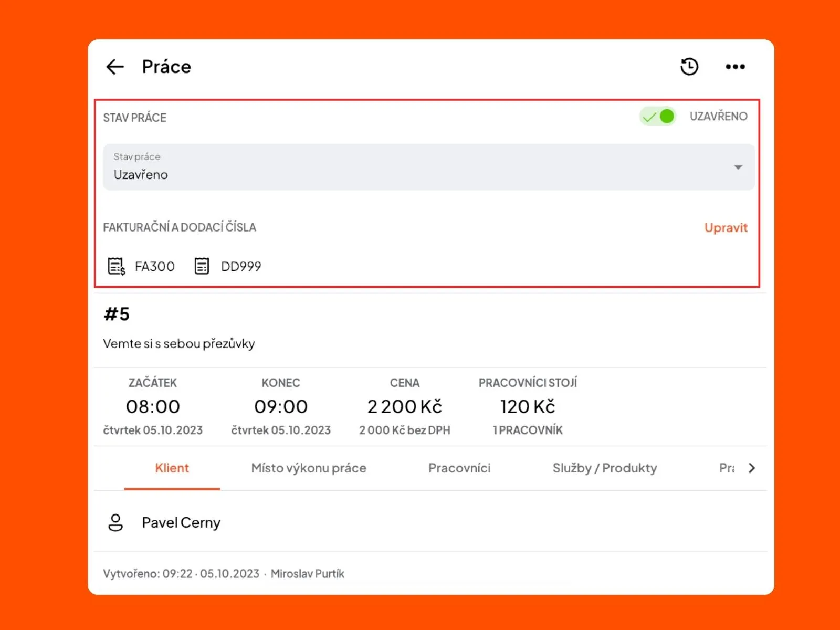Click the Práce page title
840x630 pixels.
pyautogui.click(x=166, y=67)
